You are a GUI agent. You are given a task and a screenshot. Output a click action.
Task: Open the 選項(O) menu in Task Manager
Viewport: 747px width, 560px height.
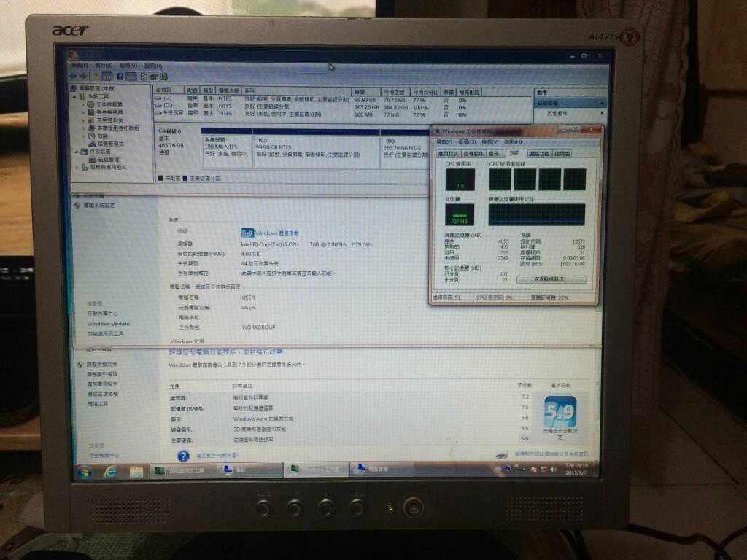tap(467, 142)
